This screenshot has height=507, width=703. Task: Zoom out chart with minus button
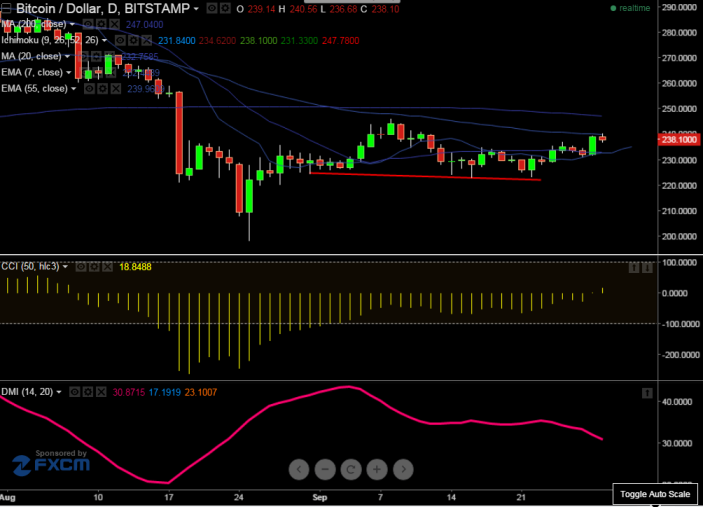click(325, 469)
